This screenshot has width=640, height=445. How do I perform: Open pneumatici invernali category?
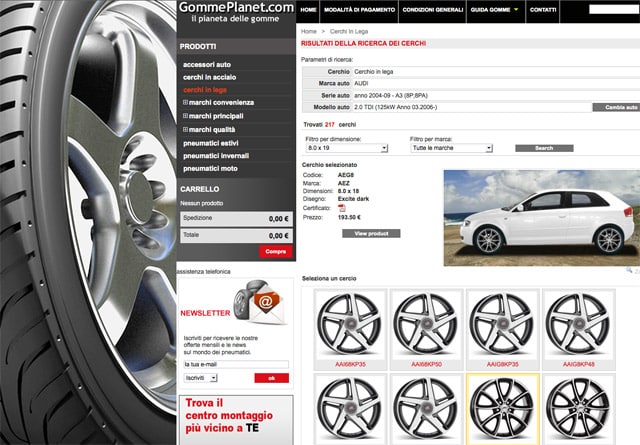click(216, 156)
